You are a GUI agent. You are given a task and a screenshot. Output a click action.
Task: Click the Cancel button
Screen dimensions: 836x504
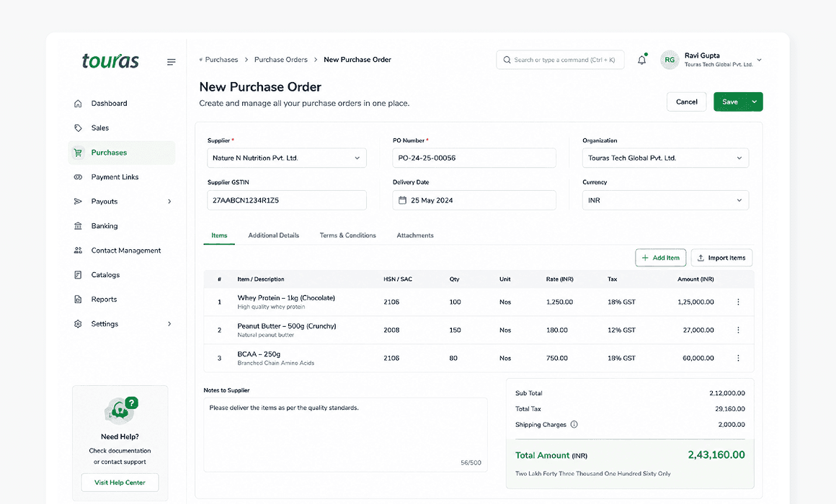tap(687, 102)
